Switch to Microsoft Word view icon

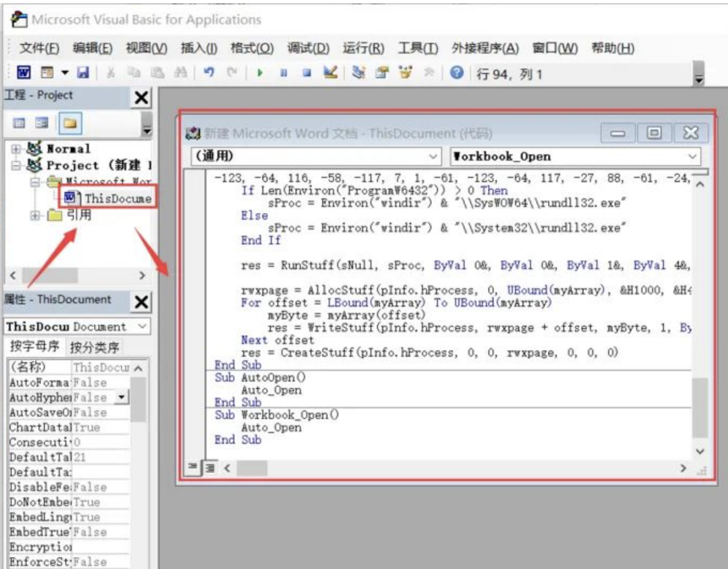24,73
